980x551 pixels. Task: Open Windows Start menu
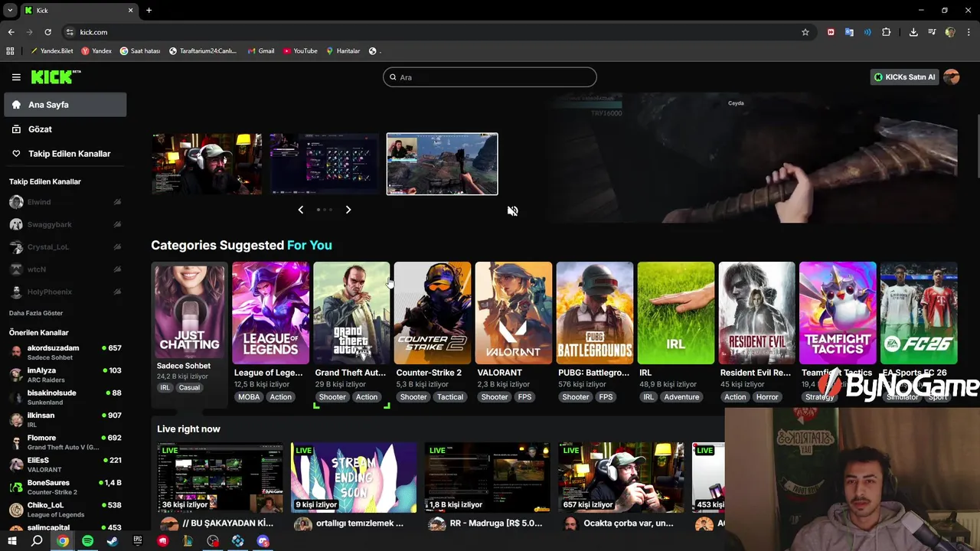click(11, 541)
